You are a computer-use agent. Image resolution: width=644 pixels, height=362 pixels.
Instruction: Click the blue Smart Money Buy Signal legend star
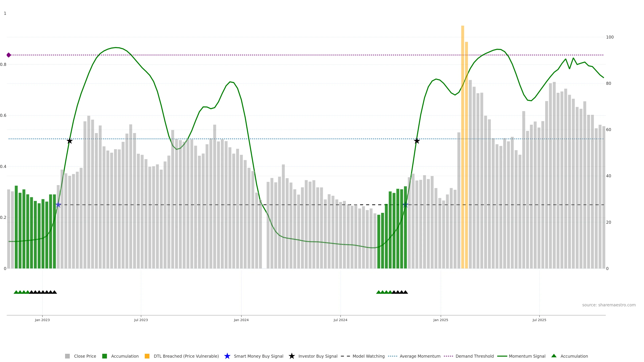pos(227,356)
